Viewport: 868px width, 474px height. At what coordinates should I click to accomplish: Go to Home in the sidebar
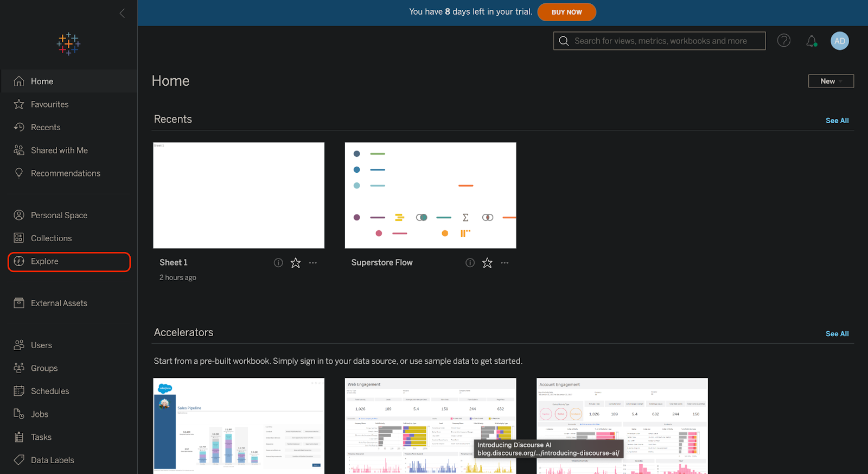(x=69, y=81)
